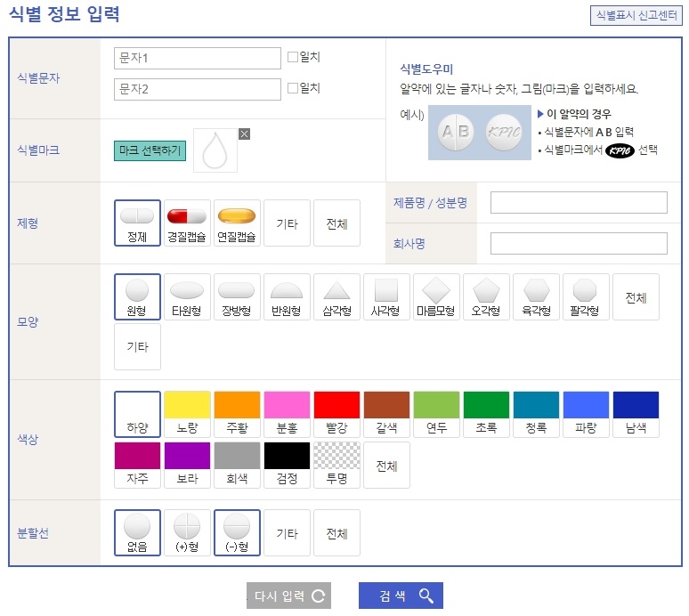This screenshot has width=689, height=616.
Task: Pick the 남색 navy color
Action: click(636, 414)
